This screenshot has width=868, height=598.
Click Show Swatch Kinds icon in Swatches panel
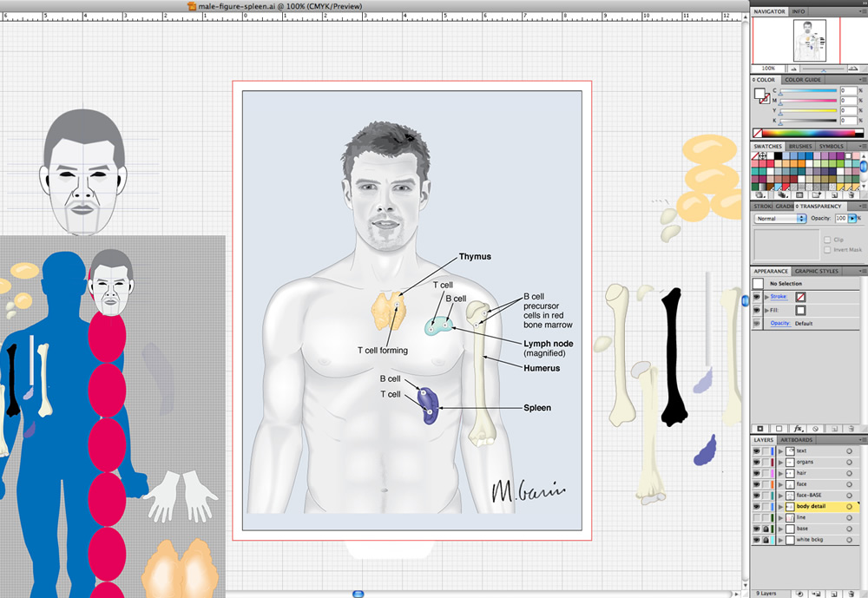coord(782,195)
